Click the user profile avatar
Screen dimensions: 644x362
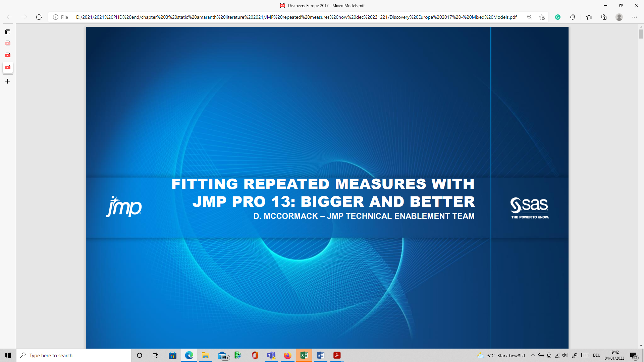click(x=619, y=17)
